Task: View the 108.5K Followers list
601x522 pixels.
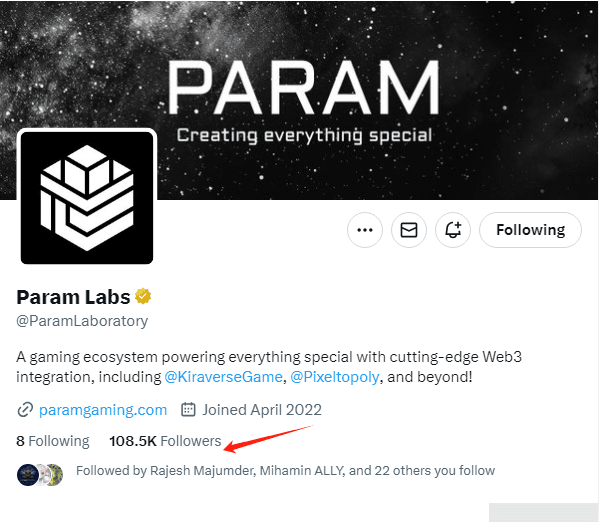Action: 165,441
